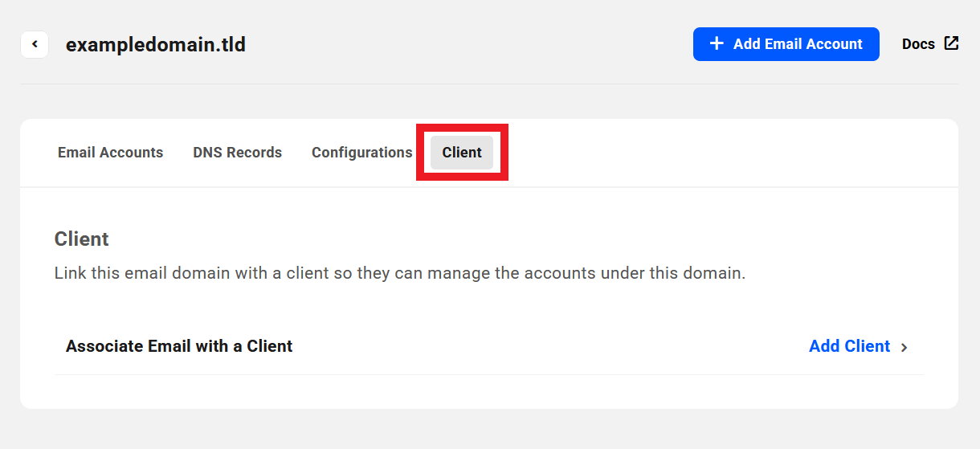This screenshot has width=980, height=449.
Task: Click the exampledomain.tld heading text
Action: [156, 45]
